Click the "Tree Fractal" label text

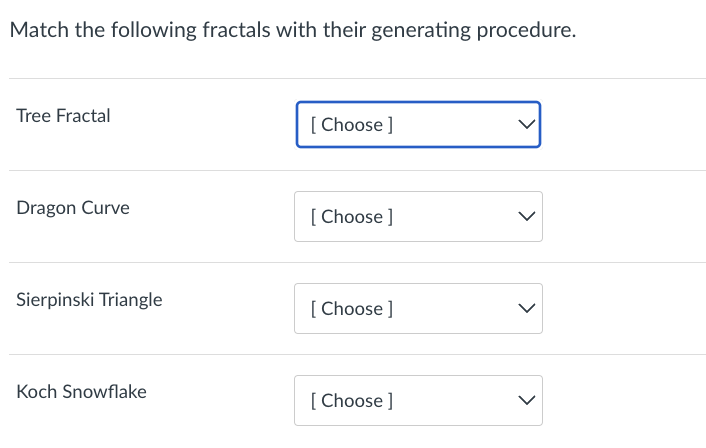point(63,116)
